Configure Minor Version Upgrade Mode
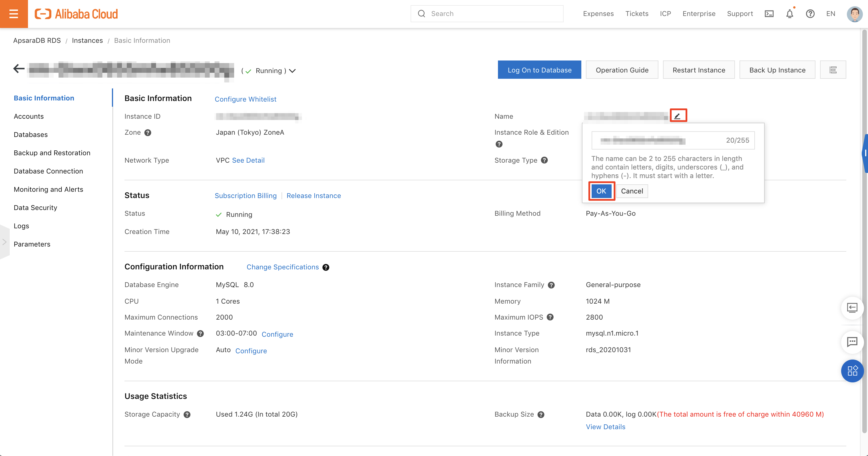The width and height of the screenshot is (868, 456). click(251, 351)
